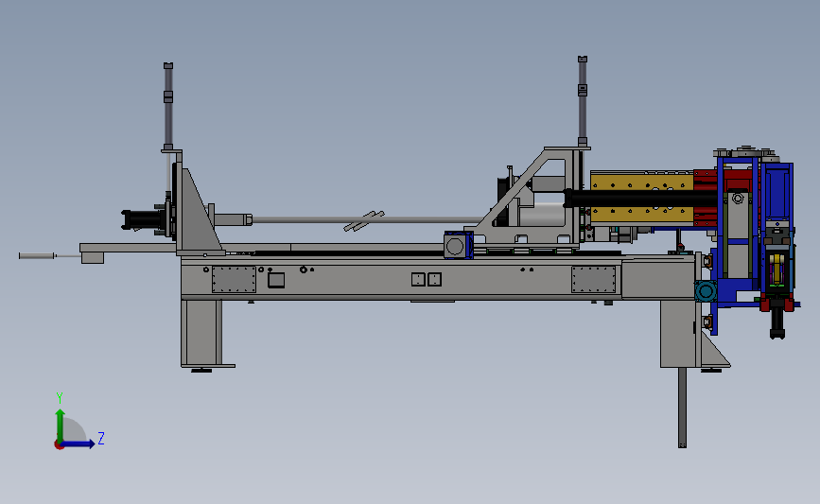
Task: Select the right tall vertical rod on the model
Action: [x=583, y=101]
